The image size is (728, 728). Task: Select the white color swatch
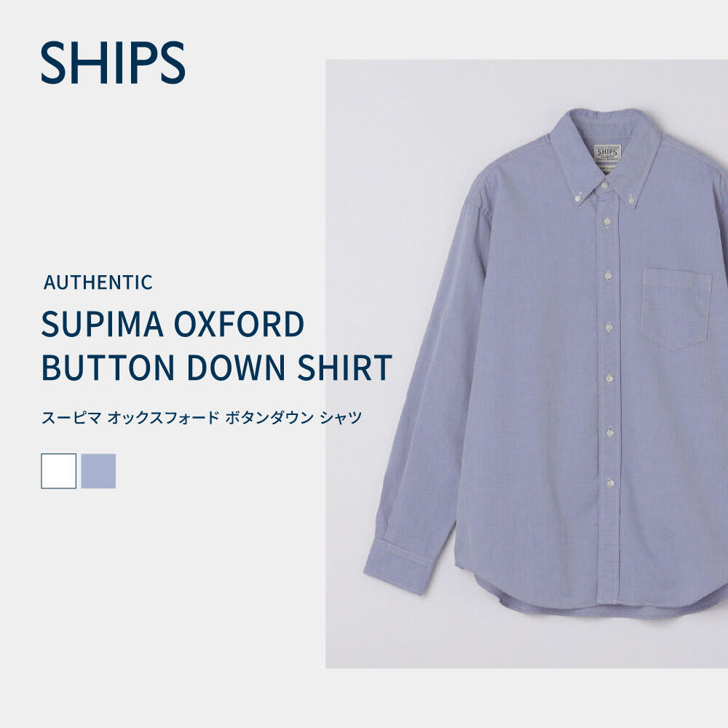click(x=58, y=471)
